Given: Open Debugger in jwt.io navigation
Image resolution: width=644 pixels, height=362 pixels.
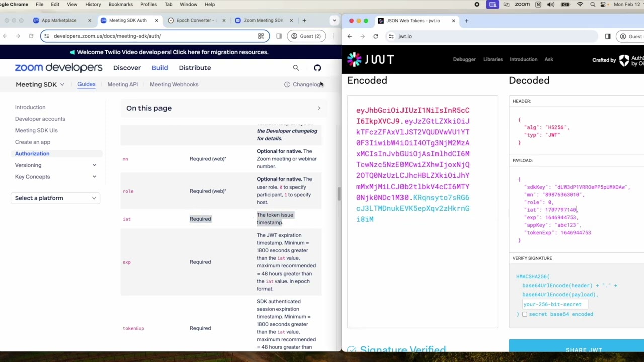Looking at the screenshot, I should (464, 59).
